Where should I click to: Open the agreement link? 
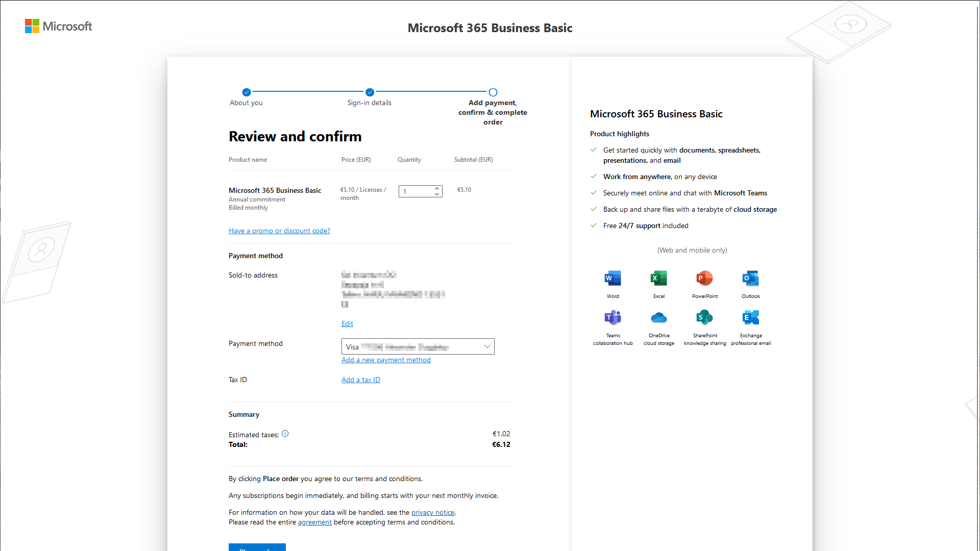[315, 522]
